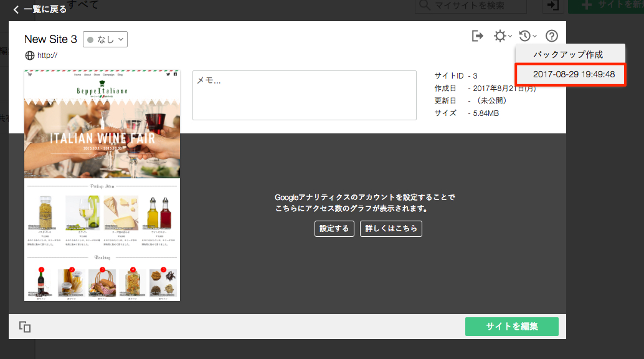Click the http:// site URL
644x359 pixels.
(x=47, y=55)
